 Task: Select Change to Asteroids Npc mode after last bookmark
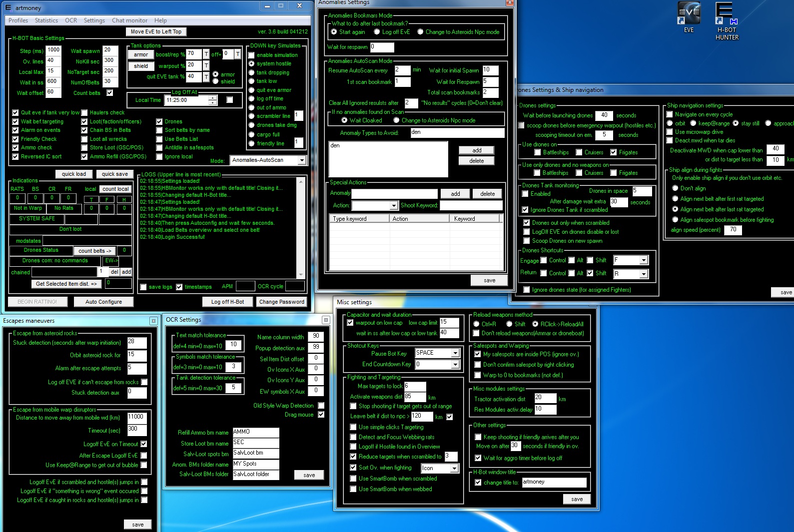click(x=420, y=32)
